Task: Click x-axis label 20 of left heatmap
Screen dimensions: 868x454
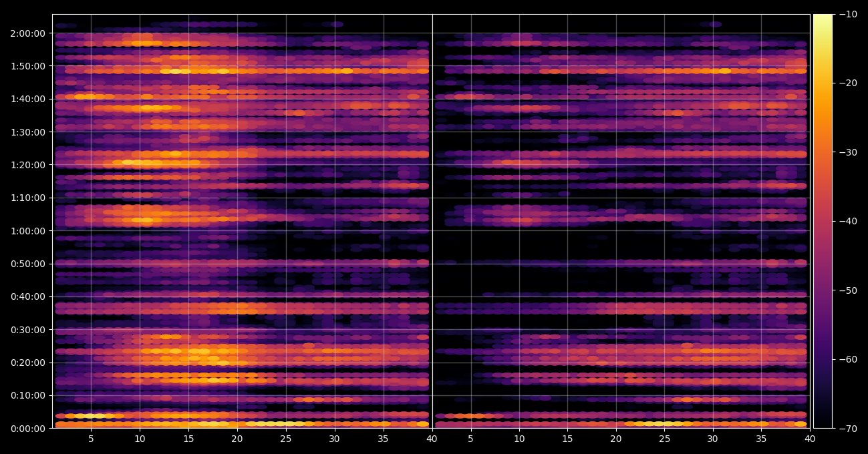Action: (x=237, y=439)
